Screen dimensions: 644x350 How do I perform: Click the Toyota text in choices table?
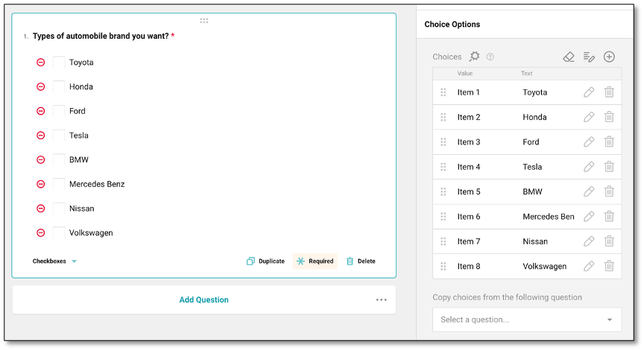[x=534, y=92]
